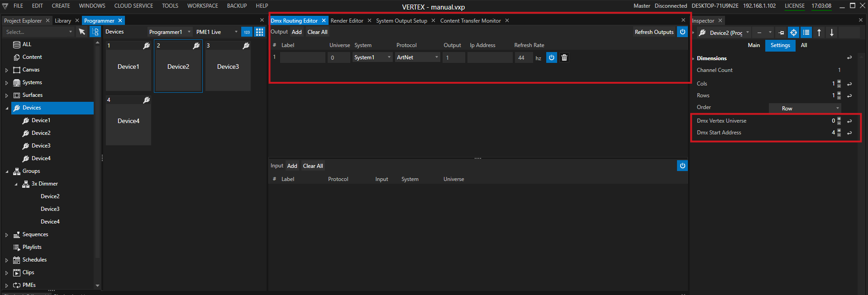Toggle the tree hierarchy view button
868x295 pixels.
coord(95,32)
